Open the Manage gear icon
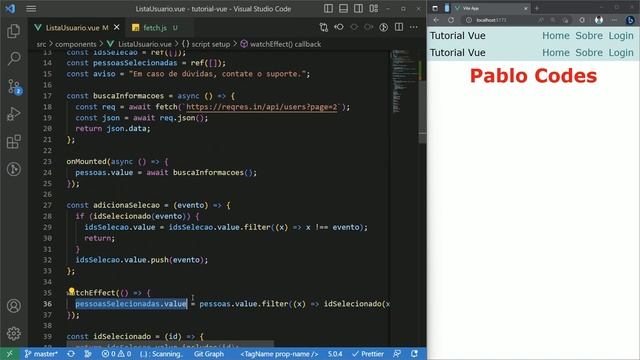640x360 pixels. [13, 333]
